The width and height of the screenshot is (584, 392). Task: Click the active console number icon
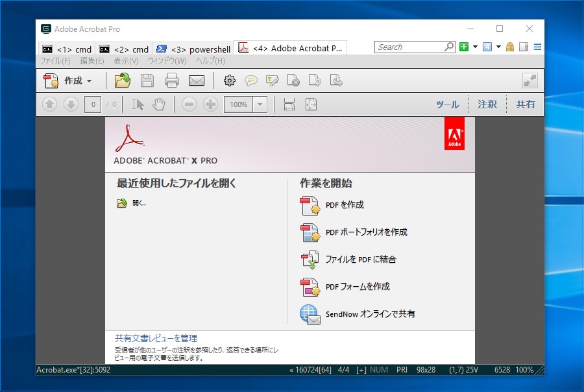pos(487,47)
